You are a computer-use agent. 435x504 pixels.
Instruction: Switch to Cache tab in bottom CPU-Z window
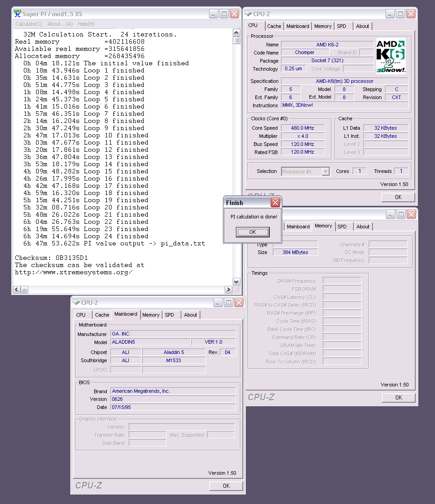point(102,315)
